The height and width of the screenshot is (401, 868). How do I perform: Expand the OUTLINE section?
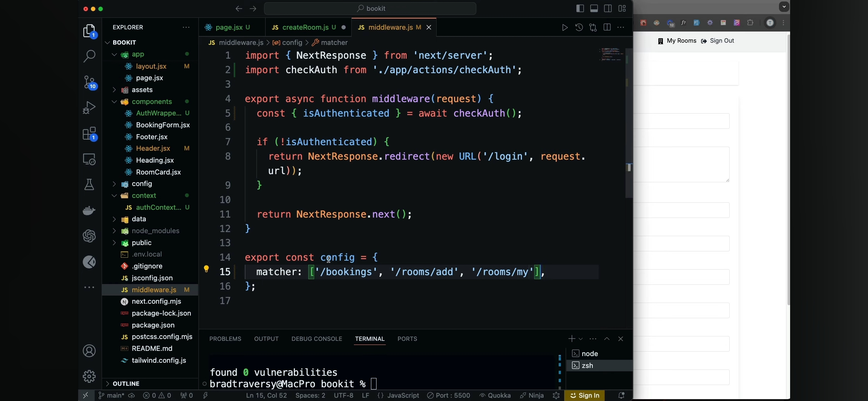[126, 384]
